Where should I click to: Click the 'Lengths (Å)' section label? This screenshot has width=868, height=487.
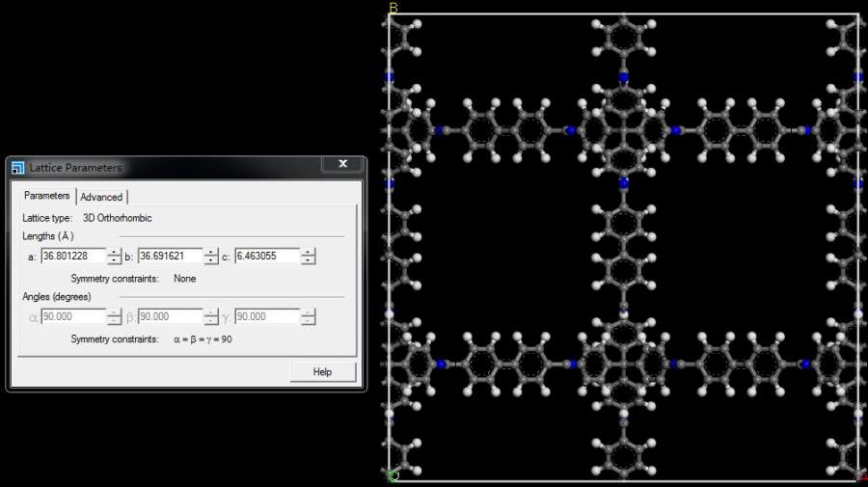(48, 236)
